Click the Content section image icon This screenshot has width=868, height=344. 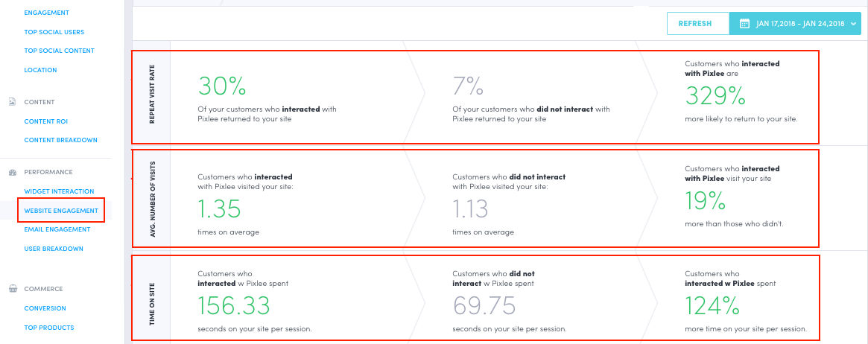(12, 102)
